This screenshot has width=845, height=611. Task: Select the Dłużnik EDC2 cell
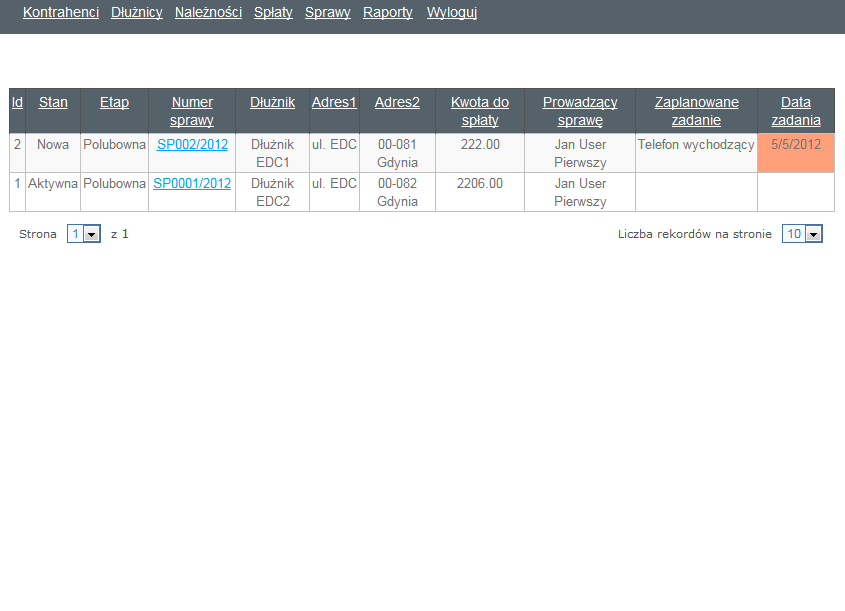tap(273, 192)
